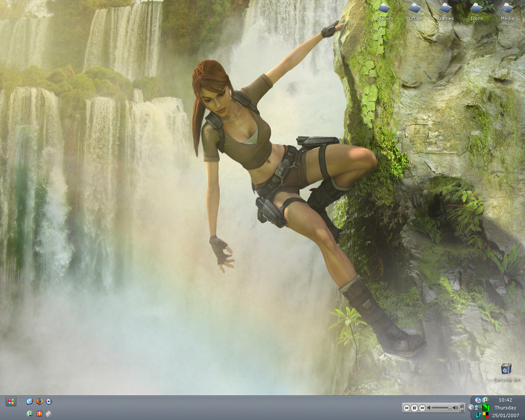
Task: Click the 10:42 taskbar clock
Action: click(505, 400)
